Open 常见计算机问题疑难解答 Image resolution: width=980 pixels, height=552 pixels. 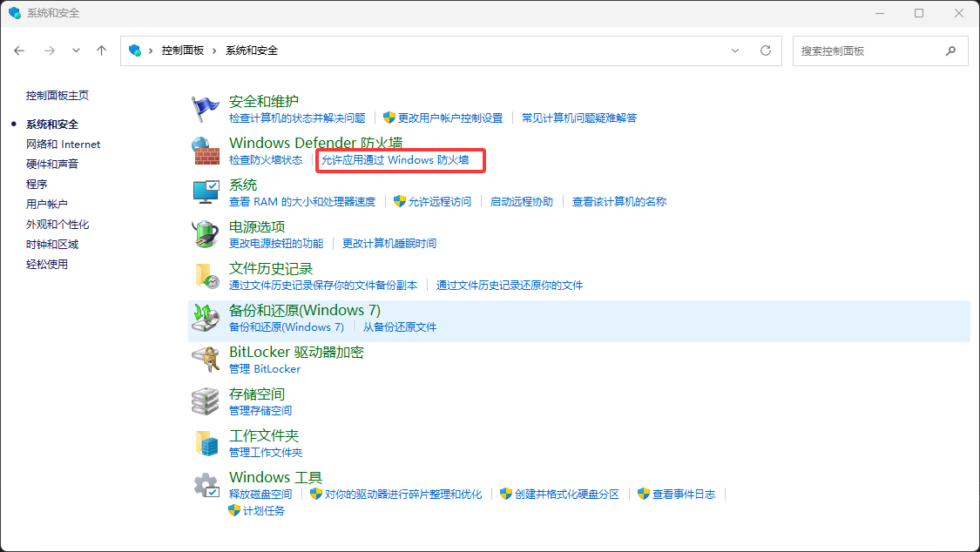pos(579,118)
